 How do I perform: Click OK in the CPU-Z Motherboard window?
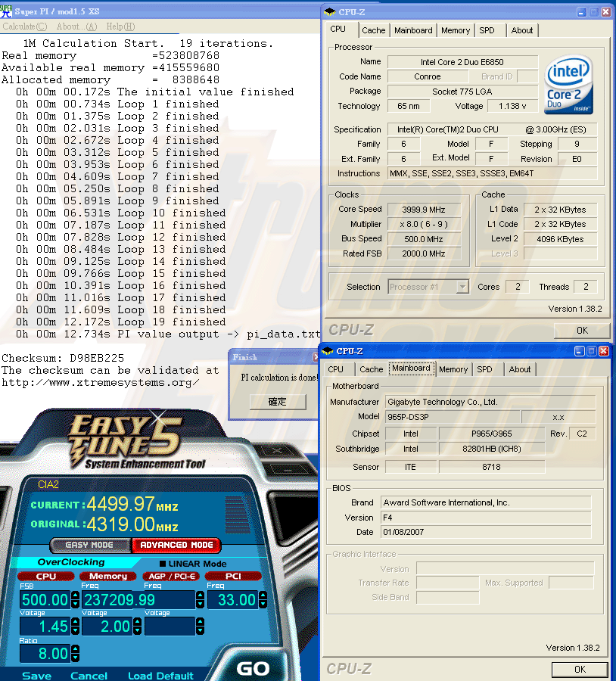pyautogui.click(x=580, y=670)
